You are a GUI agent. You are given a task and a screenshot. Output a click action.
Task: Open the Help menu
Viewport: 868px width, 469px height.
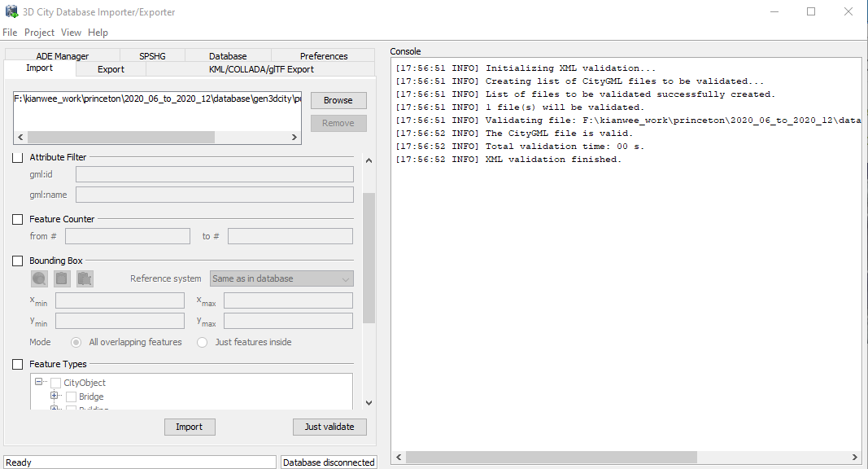click(98, 32)
